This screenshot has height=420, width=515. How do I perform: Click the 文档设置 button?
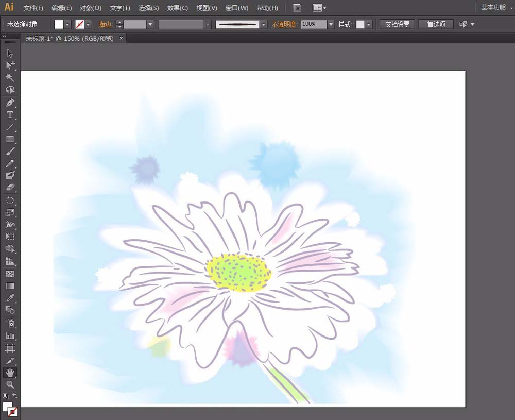click(x=397, y=24)
